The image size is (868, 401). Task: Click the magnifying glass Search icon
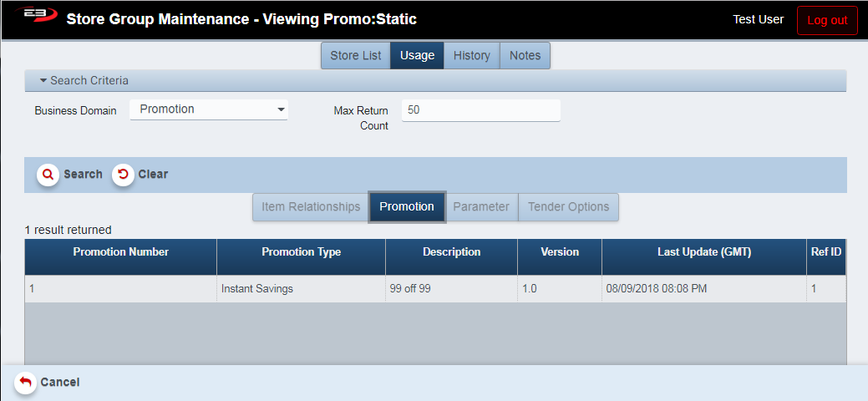[48, 175]
